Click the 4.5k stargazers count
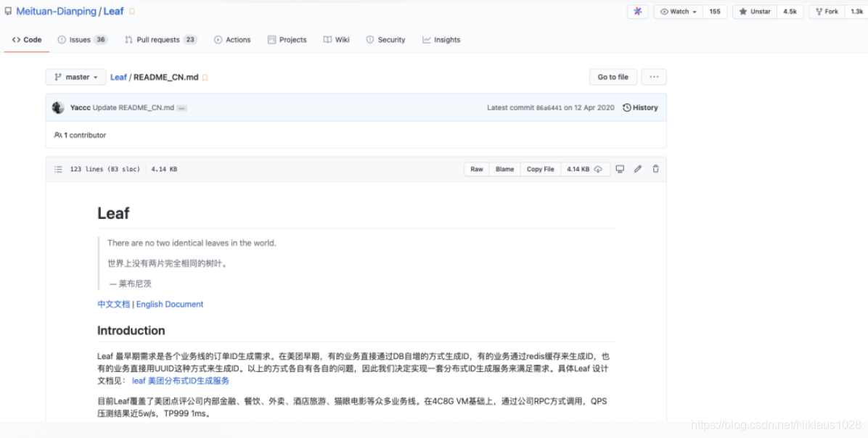The height and width of the screenshot is (438, 868). 790,12
